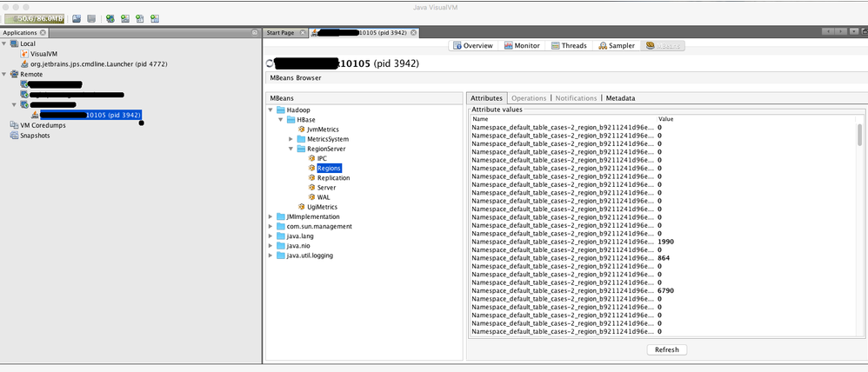Click the last green-plus Add Snapshot toolbar icon

155,19
